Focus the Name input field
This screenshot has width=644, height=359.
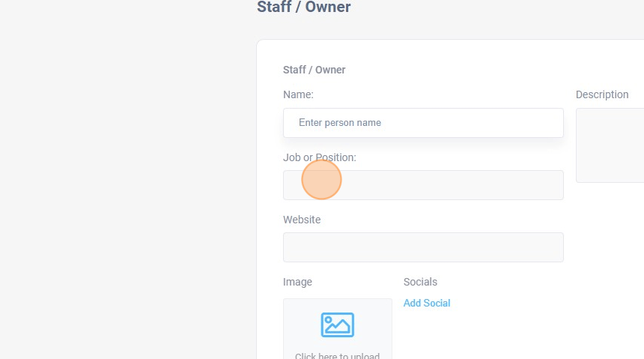coord(423,123)
